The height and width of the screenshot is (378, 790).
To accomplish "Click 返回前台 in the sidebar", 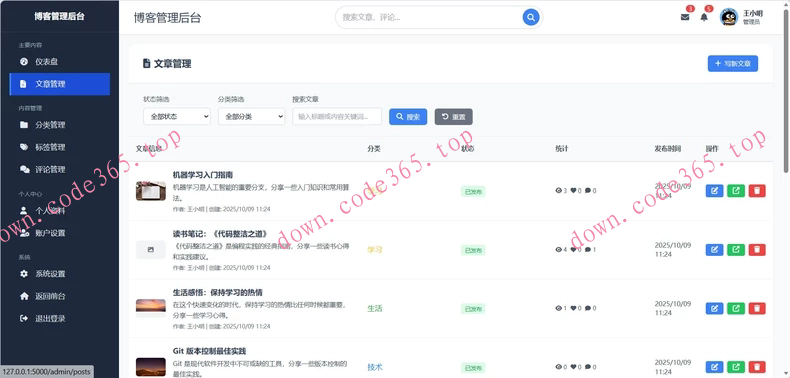I will tap(59, 296).
